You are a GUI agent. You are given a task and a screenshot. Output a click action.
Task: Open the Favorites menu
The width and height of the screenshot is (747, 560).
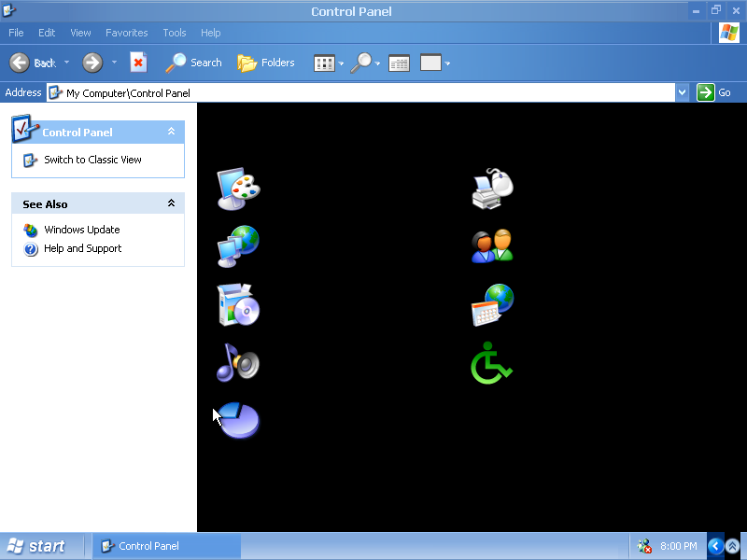pyautogui.click(x=127, y=33)
